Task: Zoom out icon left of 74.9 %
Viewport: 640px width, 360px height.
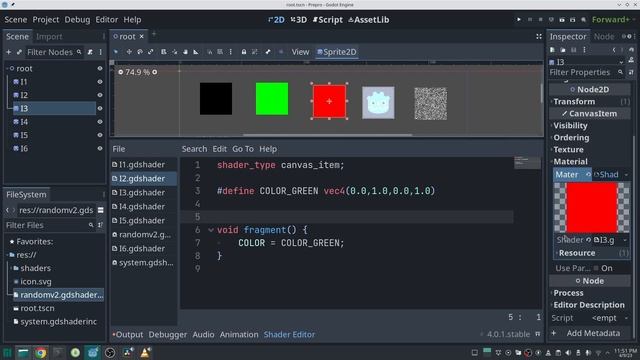Action: 120,72
